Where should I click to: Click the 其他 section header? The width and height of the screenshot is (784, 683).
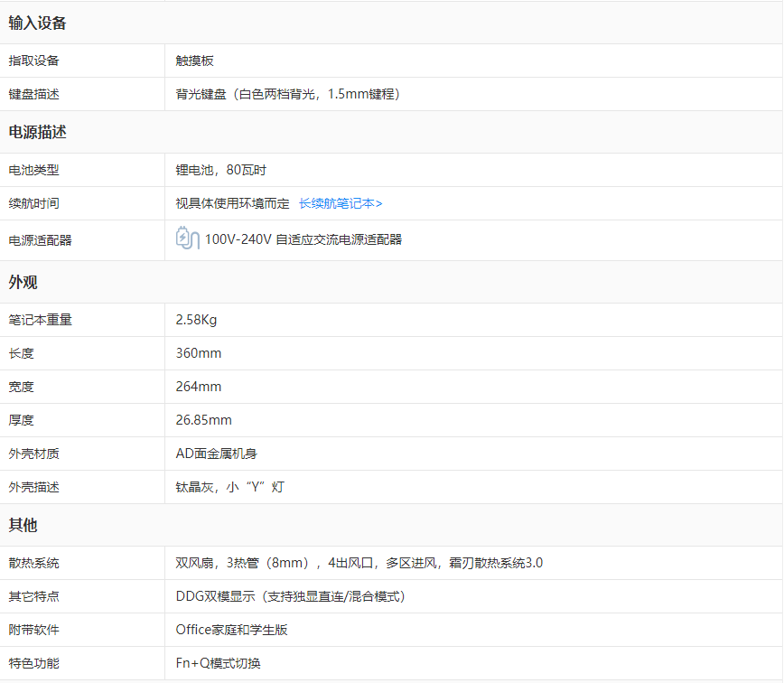pyautogui.click(x=23, y=525)
